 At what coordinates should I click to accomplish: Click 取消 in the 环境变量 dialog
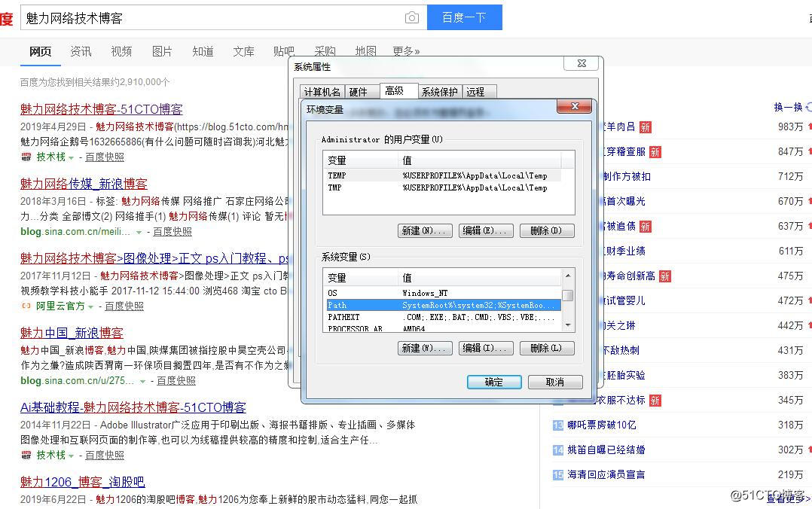555,383
